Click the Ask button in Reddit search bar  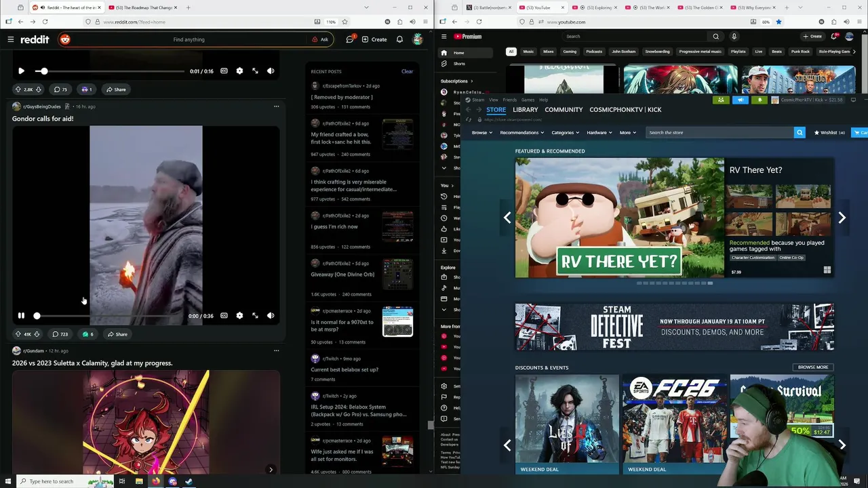(x=320, y=39)
